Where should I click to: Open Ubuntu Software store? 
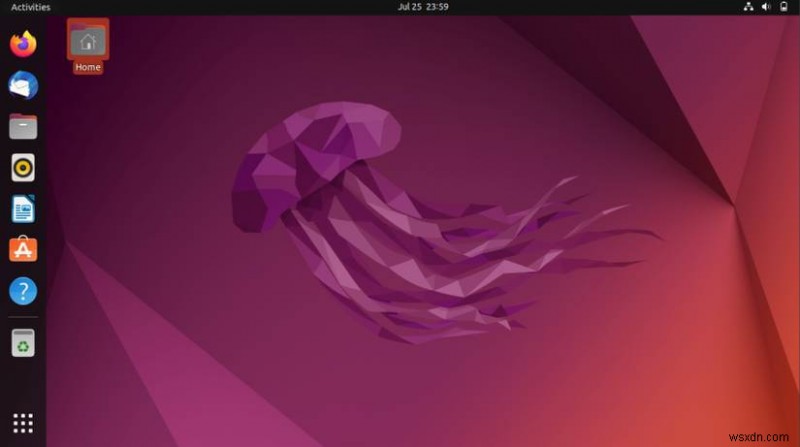23,250
